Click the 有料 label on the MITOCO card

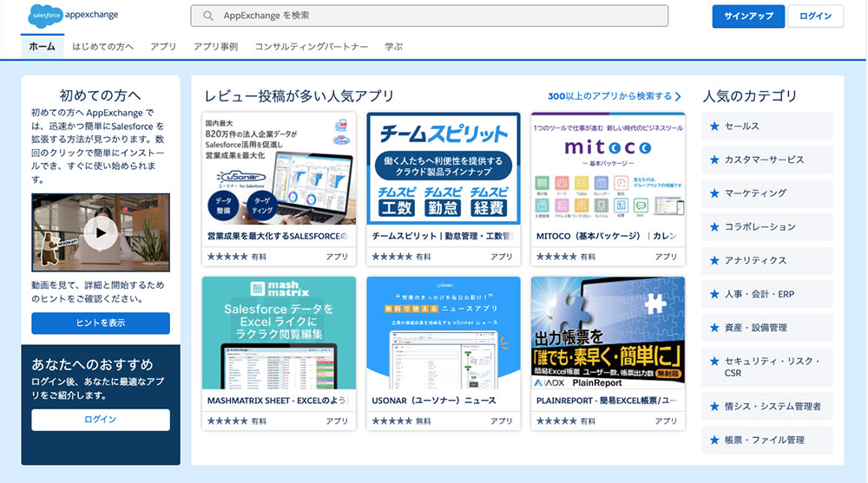[588, 257]
